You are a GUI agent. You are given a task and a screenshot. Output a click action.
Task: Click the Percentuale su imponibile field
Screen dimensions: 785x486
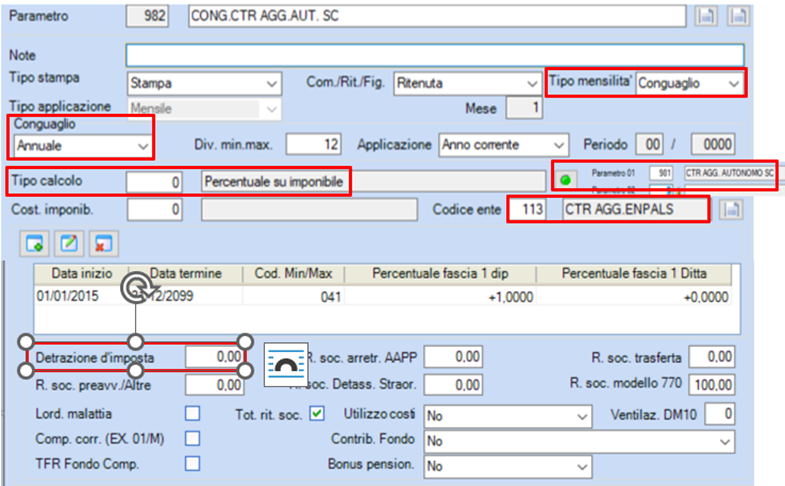pos(373,181)
